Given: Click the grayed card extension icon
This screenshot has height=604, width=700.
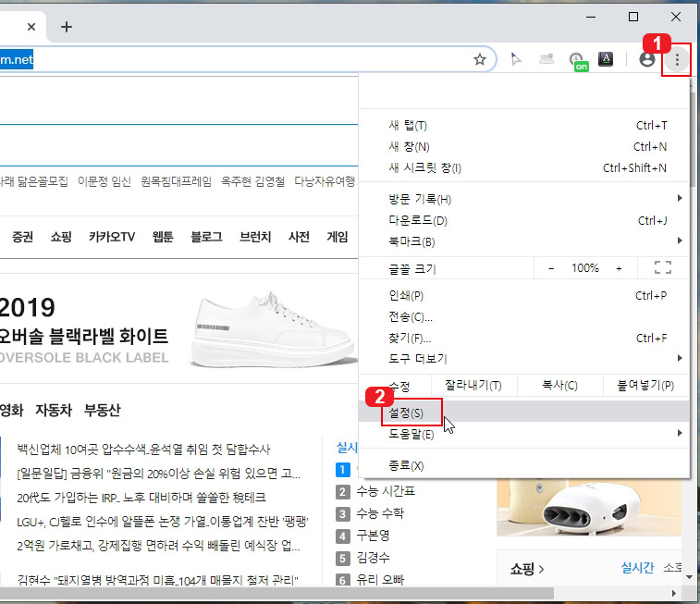Looking at the screenshot, I should [x=546, y=59].
